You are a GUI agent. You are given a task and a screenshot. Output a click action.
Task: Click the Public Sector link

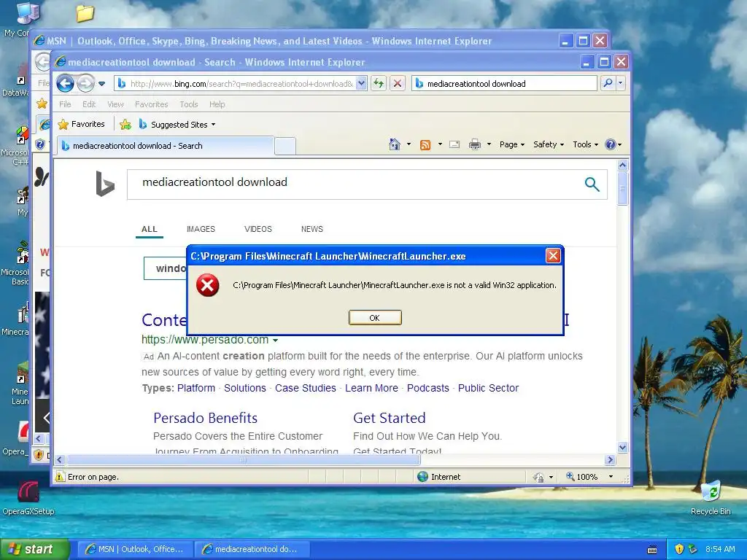(488, 388)
